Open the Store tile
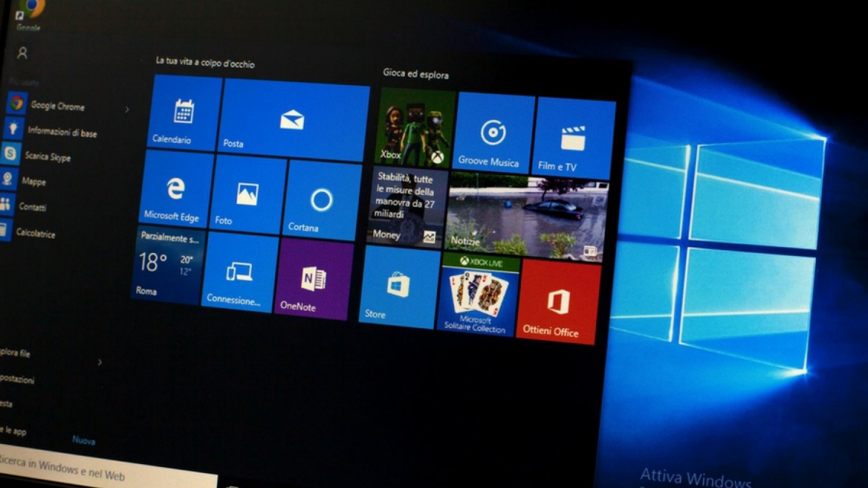868x488 pixels. 398,287
